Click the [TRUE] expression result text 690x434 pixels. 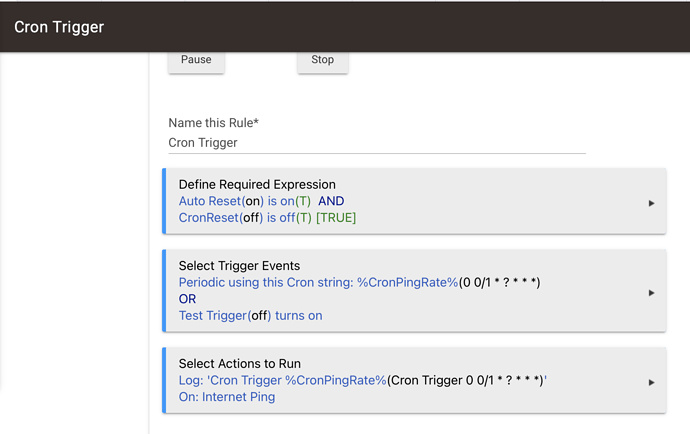(x=335, y=218)
